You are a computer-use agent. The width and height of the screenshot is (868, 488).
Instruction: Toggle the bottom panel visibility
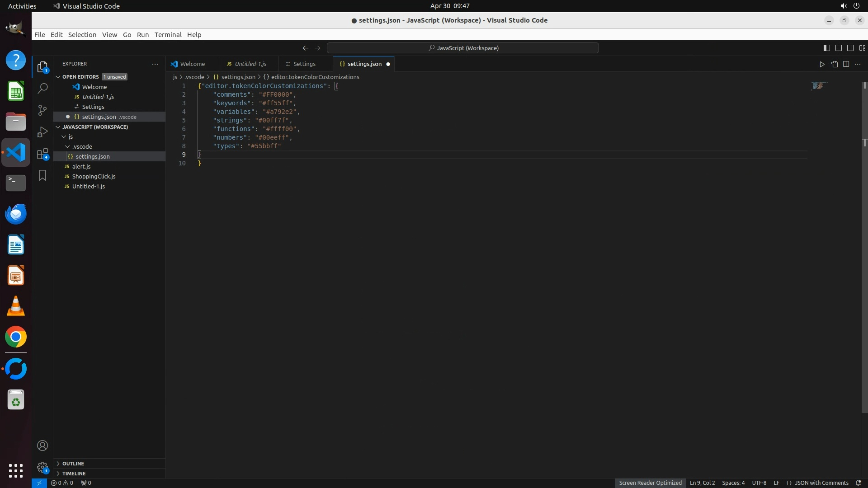point(838,48)
